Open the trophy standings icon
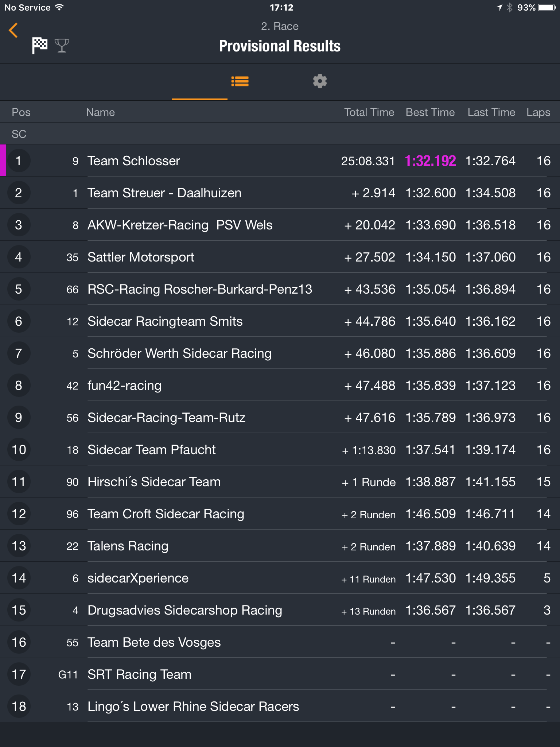Screen dimensions: 560x747 [x=62, y=46]
